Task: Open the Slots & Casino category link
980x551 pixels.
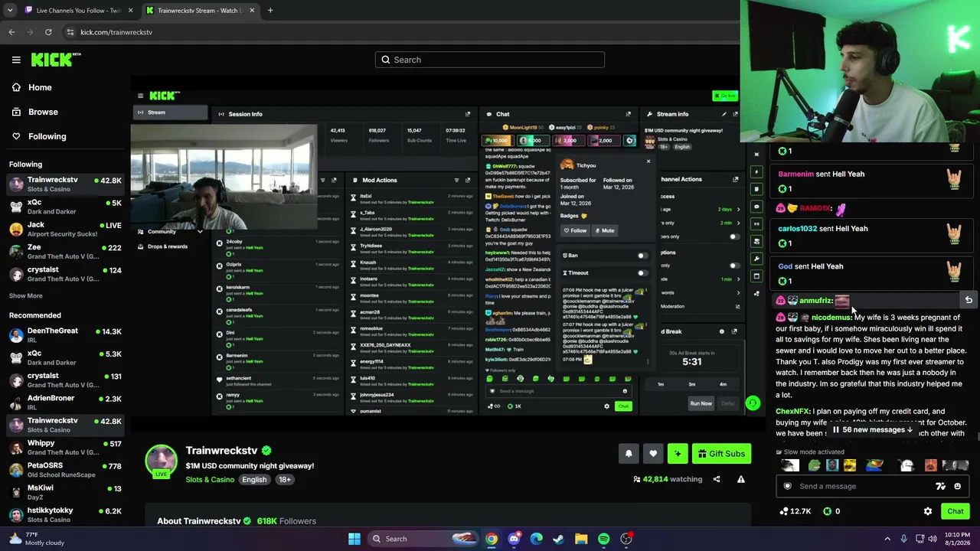Action: (210, 480)
